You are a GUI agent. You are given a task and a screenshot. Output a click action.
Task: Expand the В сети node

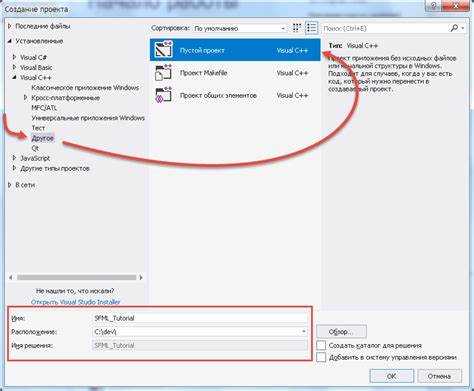tap(10, 184)
